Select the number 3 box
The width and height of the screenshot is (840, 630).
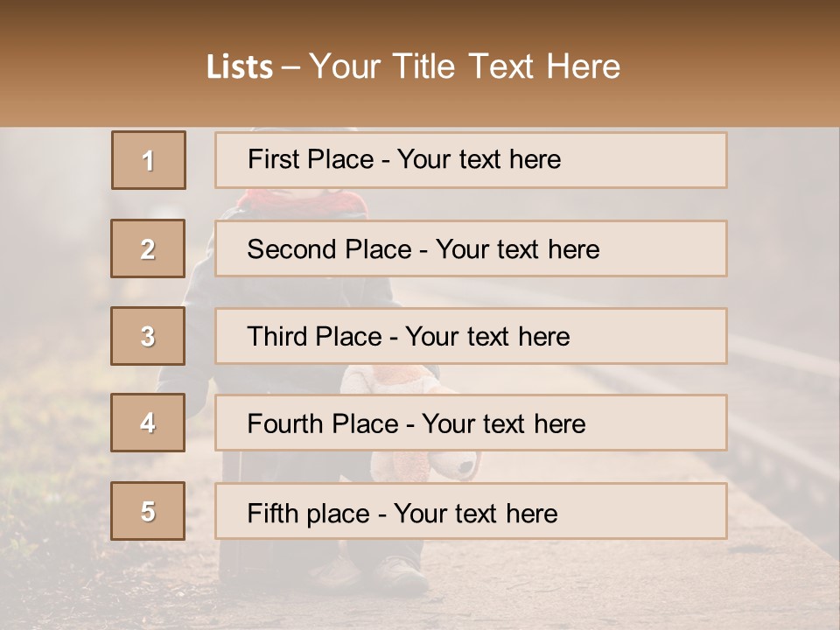(148, 336)
